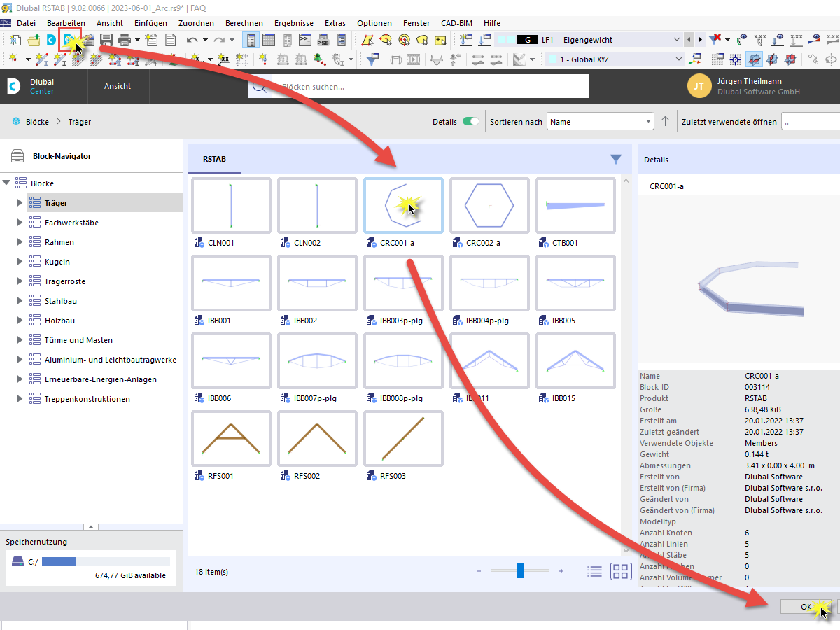Click the Blöcke breadcrumb cube icon
Viewport: 840px width, 630px height.
pyautogui.click(x=16, y=122)
